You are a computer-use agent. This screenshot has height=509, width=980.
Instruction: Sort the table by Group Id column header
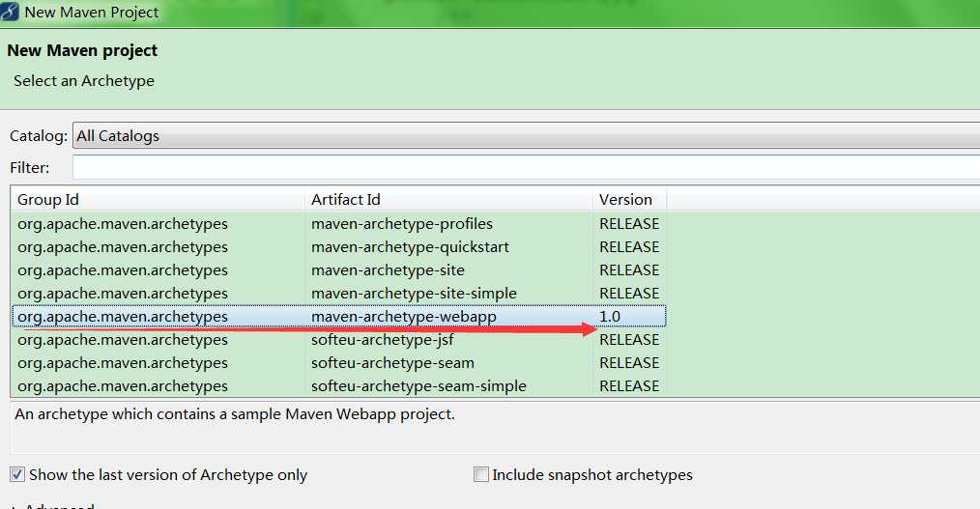tap(159, 199)
